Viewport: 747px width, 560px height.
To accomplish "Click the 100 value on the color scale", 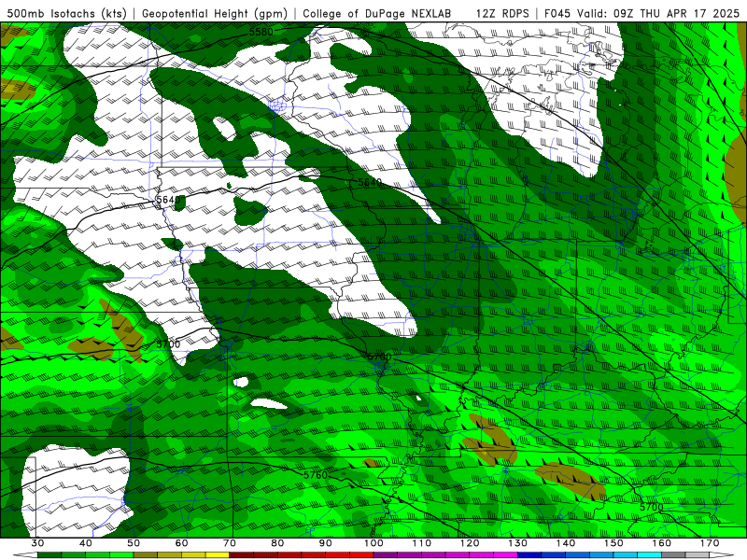I will (374, 543).
